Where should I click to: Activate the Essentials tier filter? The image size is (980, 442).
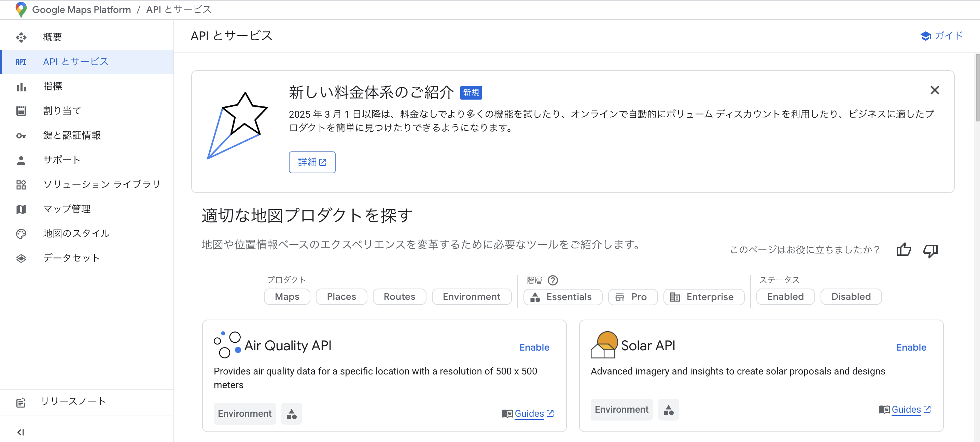[563, 297]
